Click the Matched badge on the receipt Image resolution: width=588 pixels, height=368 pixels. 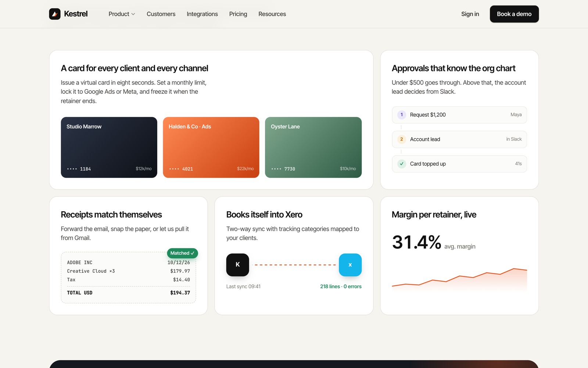point(182,253)
